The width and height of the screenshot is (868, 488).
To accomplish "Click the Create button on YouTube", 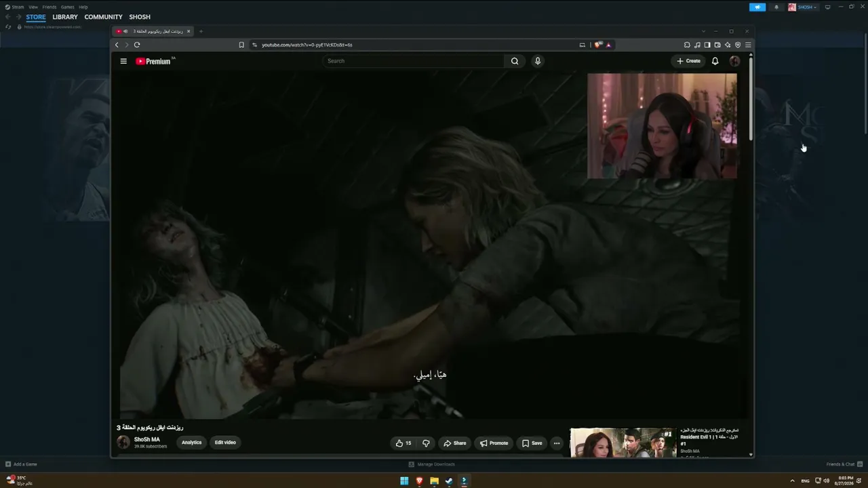I will pos(688,61).
